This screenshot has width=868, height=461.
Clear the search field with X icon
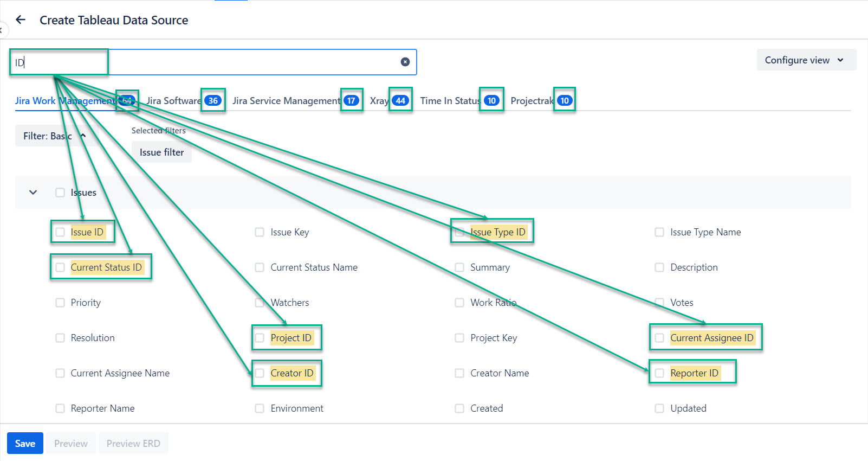[405, 62]
